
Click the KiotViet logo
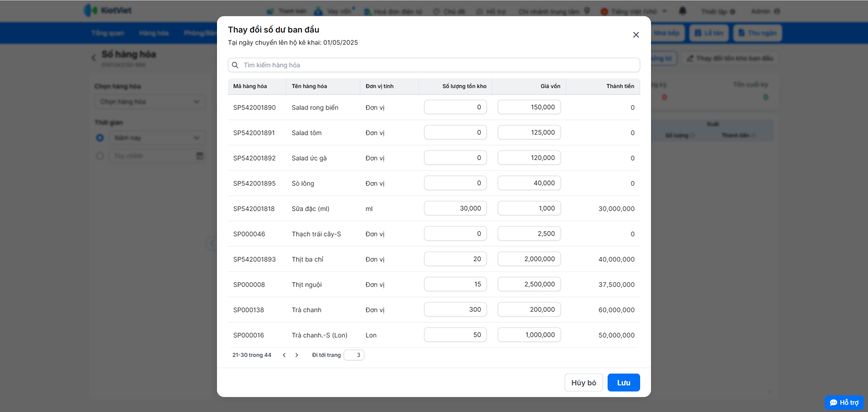click(x=108, y=10)
